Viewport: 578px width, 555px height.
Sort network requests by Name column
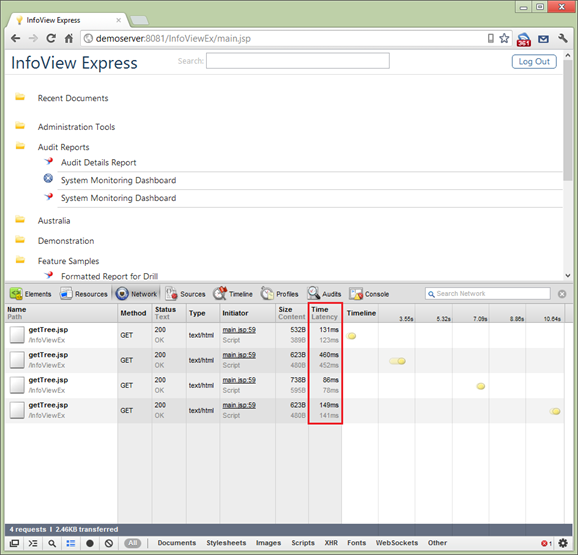coord(61,313)
